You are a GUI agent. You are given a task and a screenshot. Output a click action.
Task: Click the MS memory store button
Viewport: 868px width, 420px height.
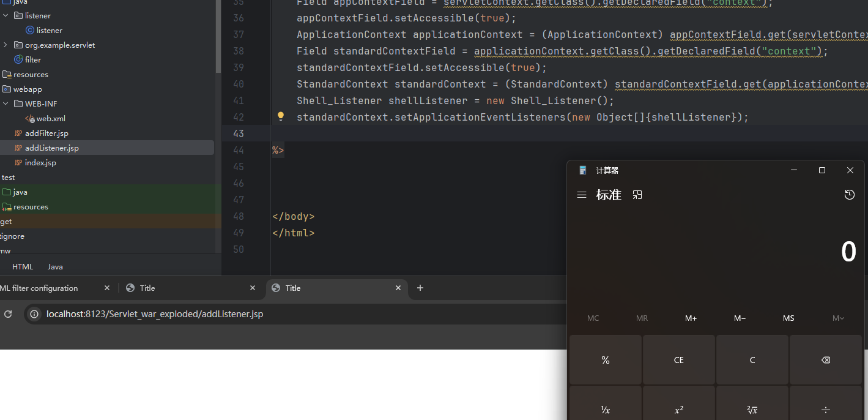pyautogui.click(x=788, y=318)
